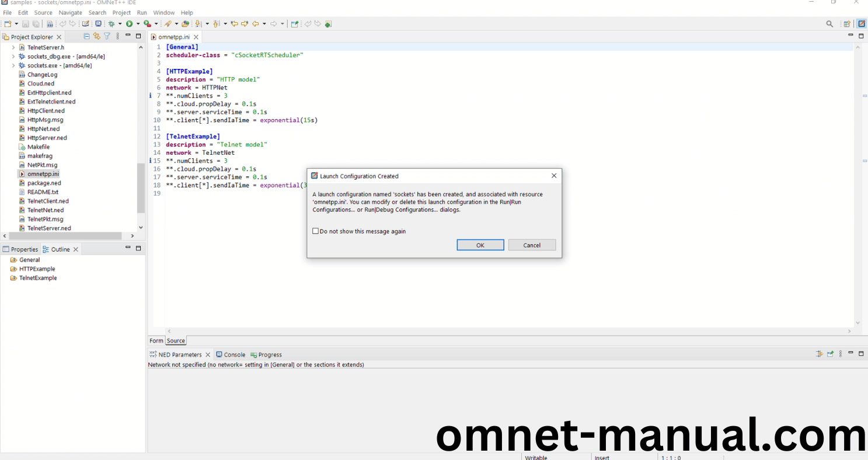Check 'Do not show this message again'

[x=316, y=231]
